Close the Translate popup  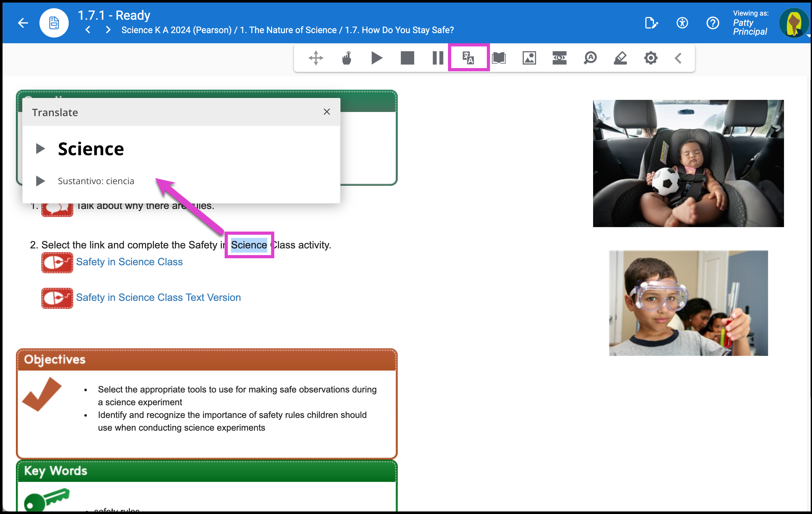pyautogui.click(x=326, y=112)
